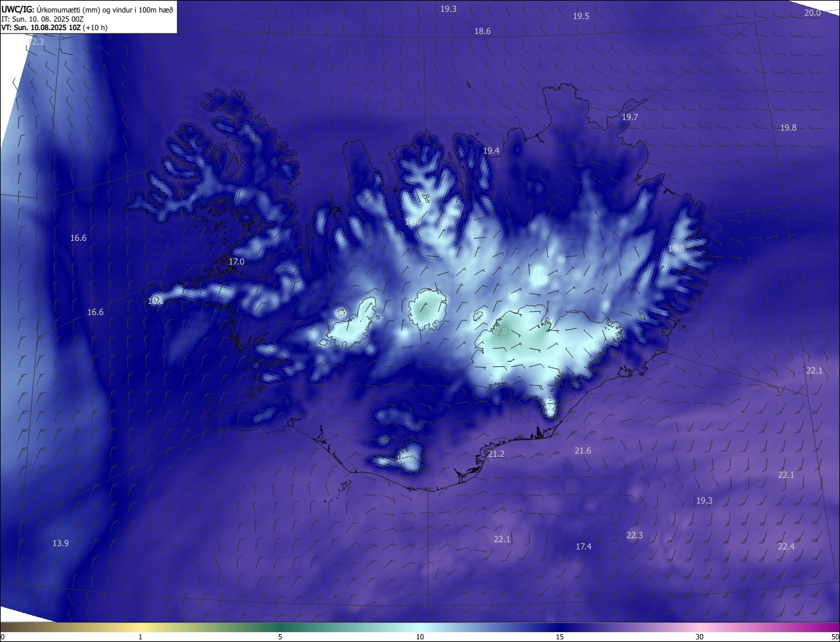Click the color scale tick label 5
The width and height of the screenshot is (840, 642).
tap(280, 637)
